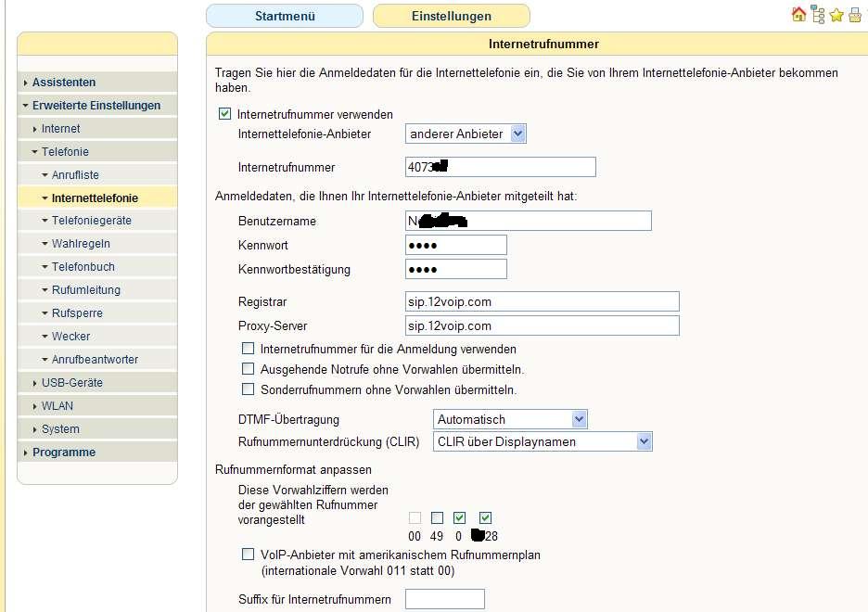Viewport: 868px width, 612px height.
Task: Click the home icon at top right
Action: pos(798,15)
